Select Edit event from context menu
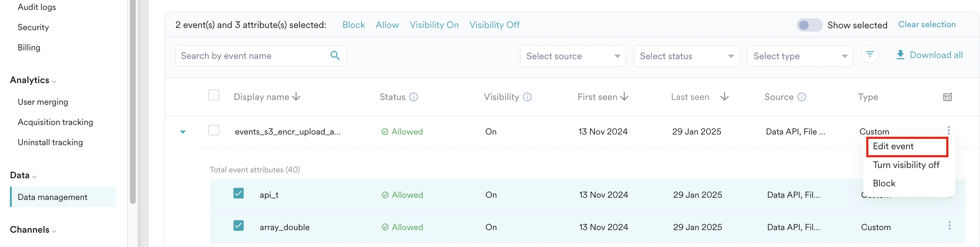This screenshot has height=247, width=980. [x=893, y=146]
